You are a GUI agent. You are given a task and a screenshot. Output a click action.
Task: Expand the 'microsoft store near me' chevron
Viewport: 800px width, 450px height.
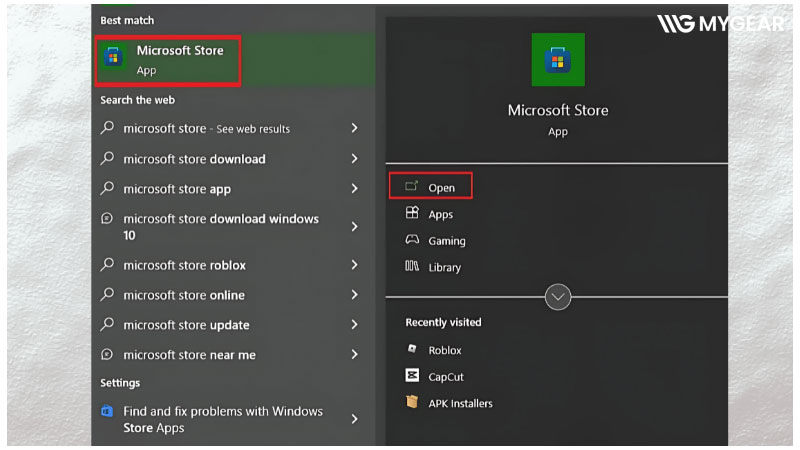coord(355,355)
